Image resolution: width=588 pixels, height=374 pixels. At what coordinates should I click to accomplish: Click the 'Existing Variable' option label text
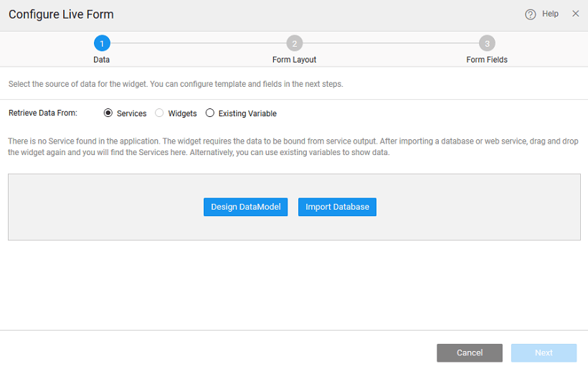247,113
